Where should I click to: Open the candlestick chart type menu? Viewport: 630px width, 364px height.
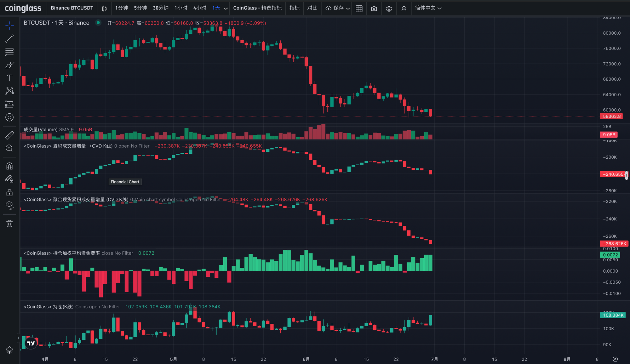coord(104,8)
